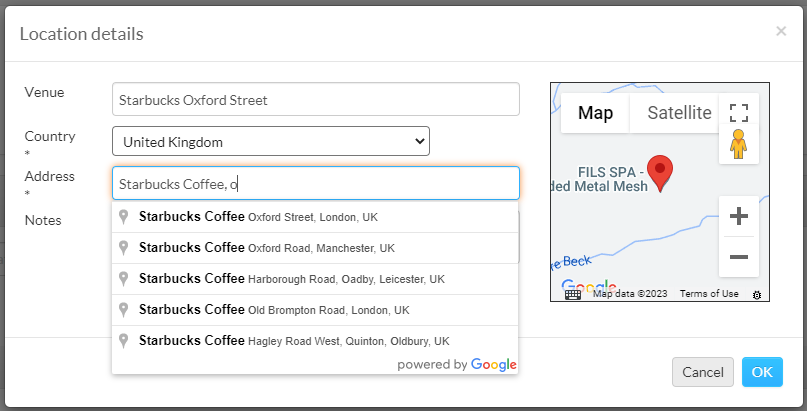Open map keyboard shortcuts icon
The image size is (807, 411).
573,294
